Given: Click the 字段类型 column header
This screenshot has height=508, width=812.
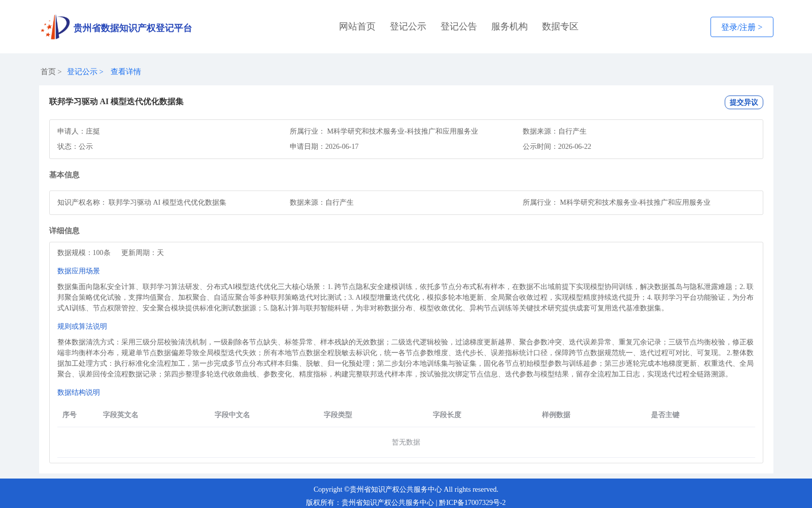Looking at the screenshot, I should pyautogui.click(x=338, y=415).
